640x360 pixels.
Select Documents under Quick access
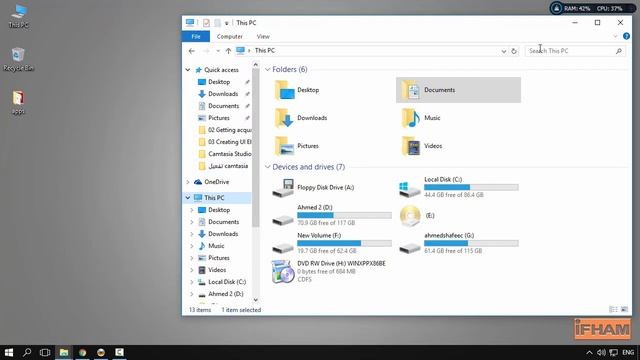point(223,106)
